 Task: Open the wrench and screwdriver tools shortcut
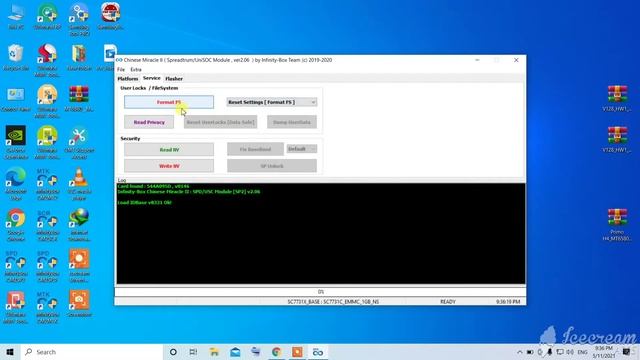(79, 142)
